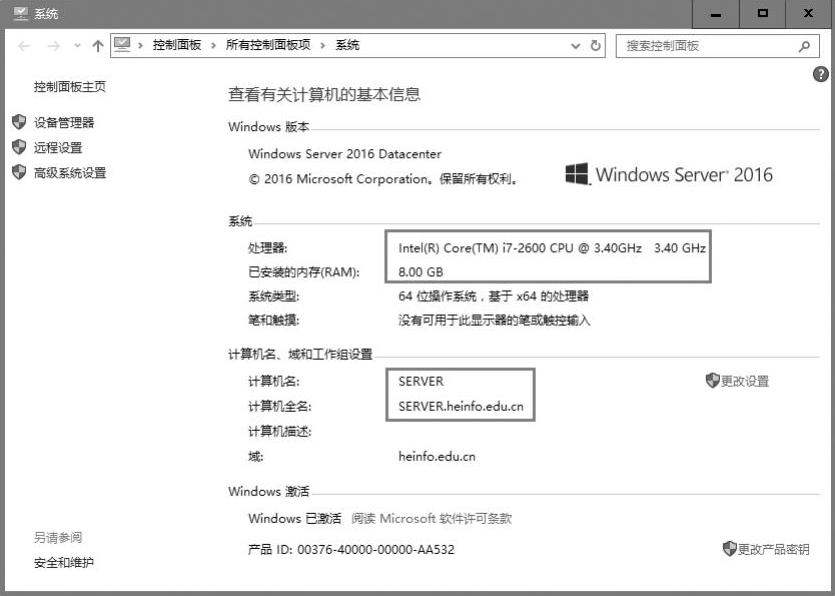Click the shield icon next to 更改产品密钥
The width and height of the screenshot is (835, 596).
click(x=730, y=549)
